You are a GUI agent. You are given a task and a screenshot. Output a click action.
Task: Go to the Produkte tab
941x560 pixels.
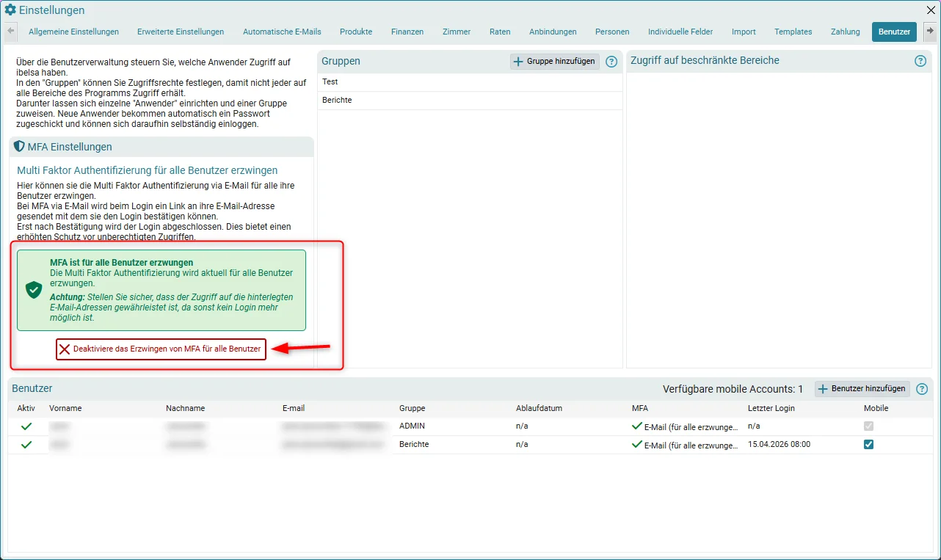356,32
